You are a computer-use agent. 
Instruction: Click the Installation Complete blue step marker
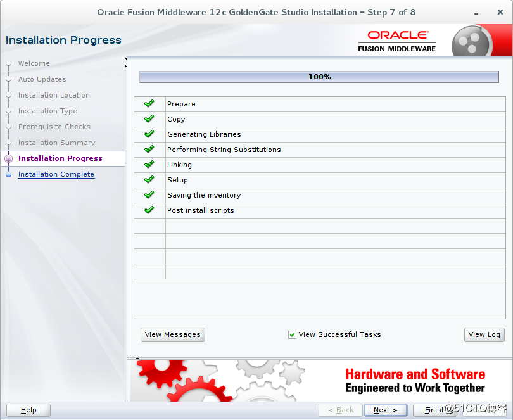8,175
